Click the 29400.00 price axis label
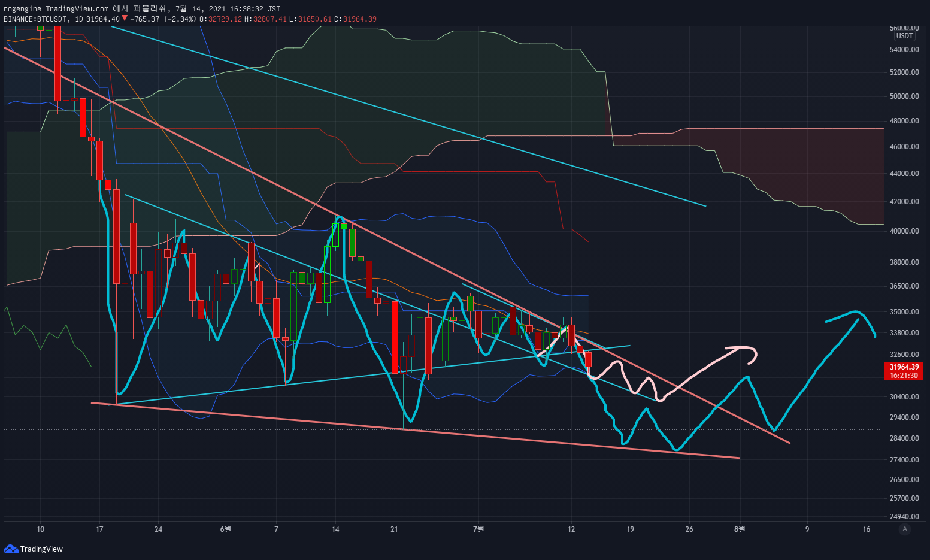The height and width of the screenshot is (560, 930). click(x=904, y=417)
